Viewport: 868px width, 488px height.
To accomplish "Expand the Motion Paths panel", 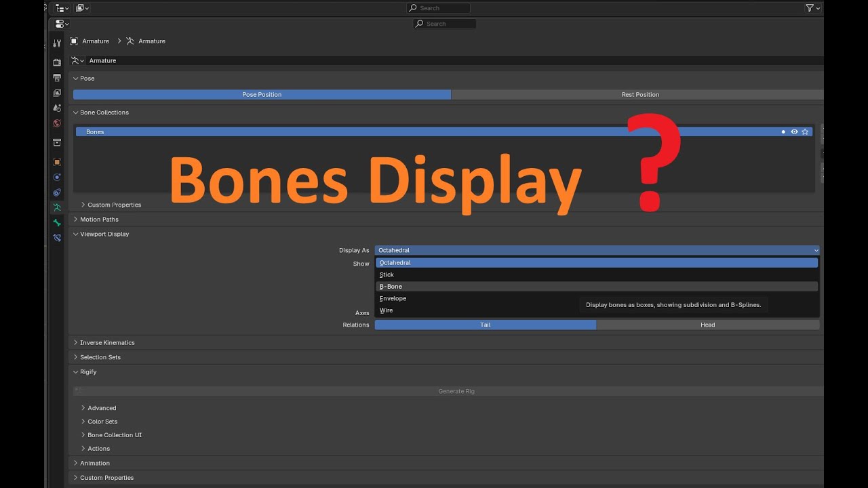I will click(76, 220).
